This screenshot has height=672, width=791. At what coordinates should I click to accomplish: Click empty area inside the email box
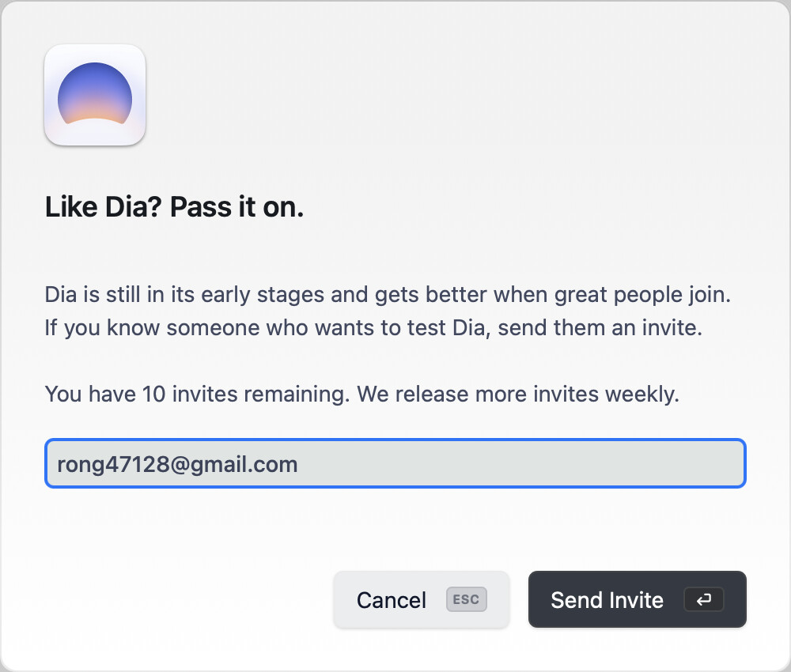(x=520, y=463)
